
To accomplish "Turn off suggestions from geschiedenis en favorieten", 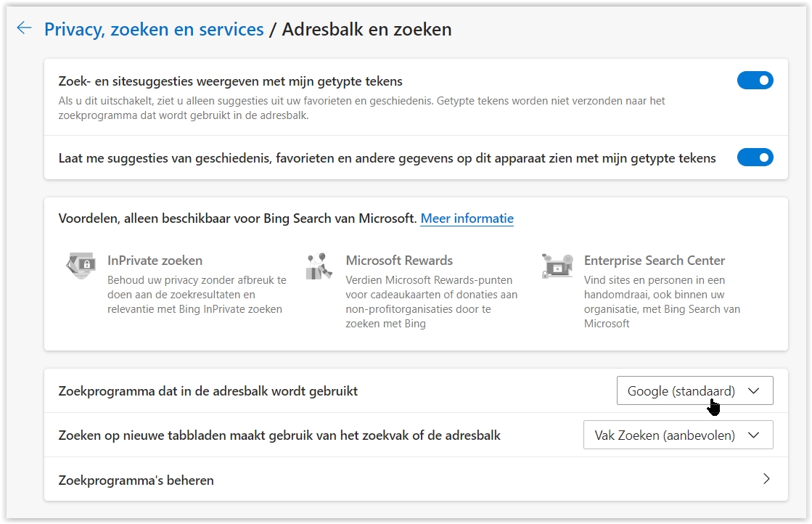I will point(755,157).
